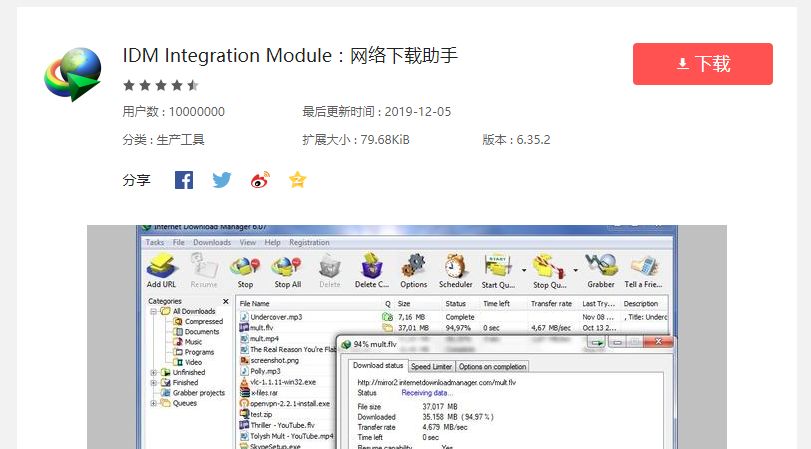Click the red 下载 download button
This screenshot has height=449, width=811.
[x=702, y=64]
